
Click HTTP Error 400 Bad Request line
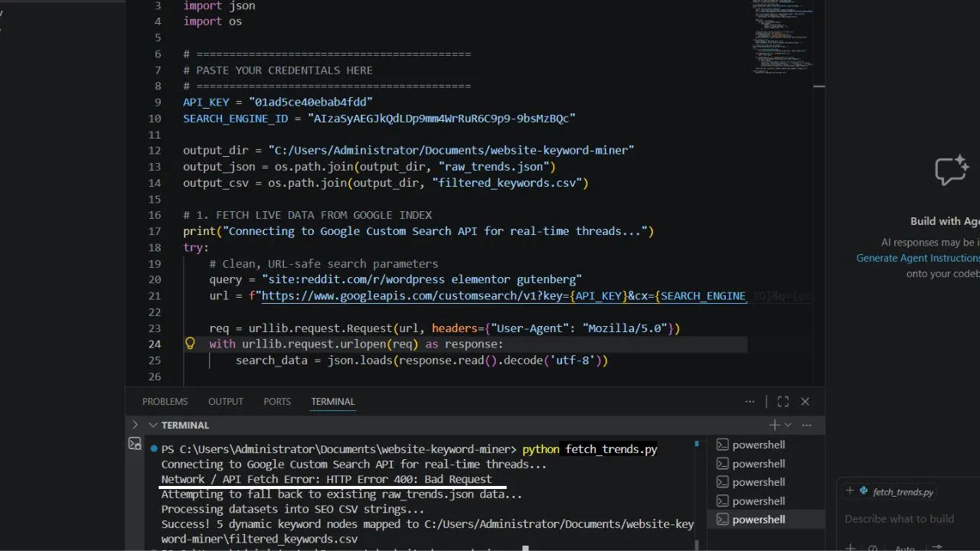click(326, 479)
